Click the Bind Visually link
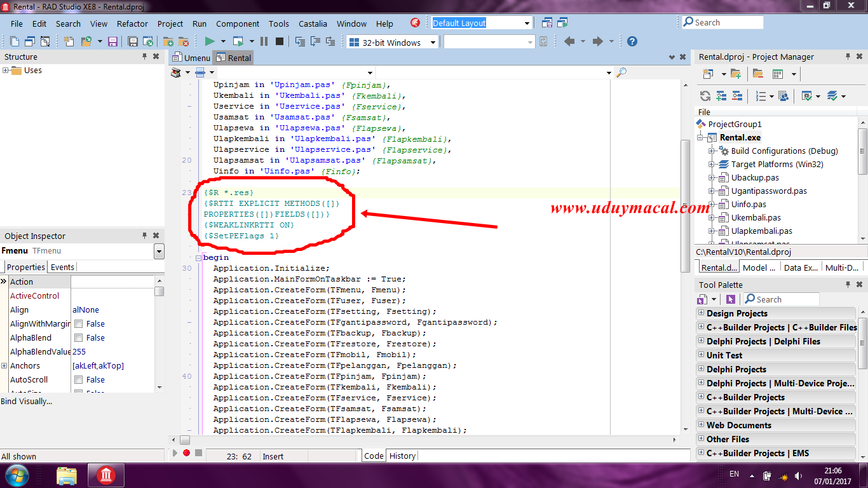This screenshot has height=488, width=868. (x=27, y=401)
